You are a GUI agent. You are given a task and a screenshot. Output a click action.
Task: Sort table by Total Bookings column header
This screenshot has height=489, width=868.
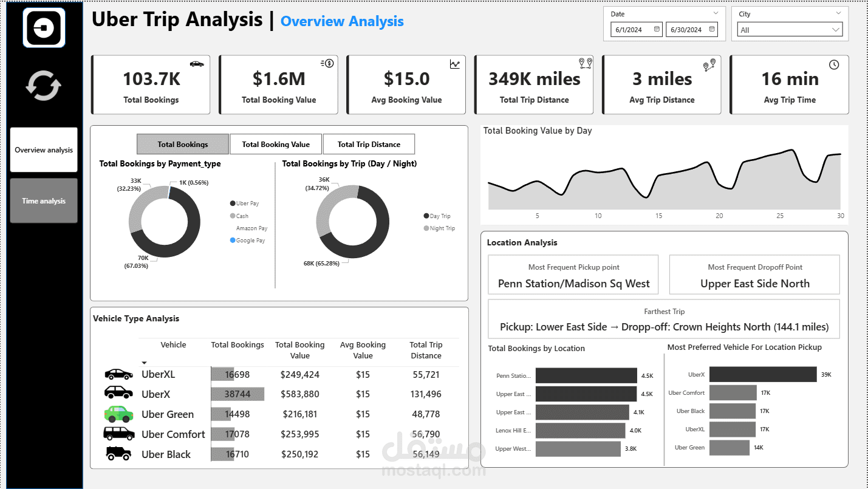pos(238,344)
